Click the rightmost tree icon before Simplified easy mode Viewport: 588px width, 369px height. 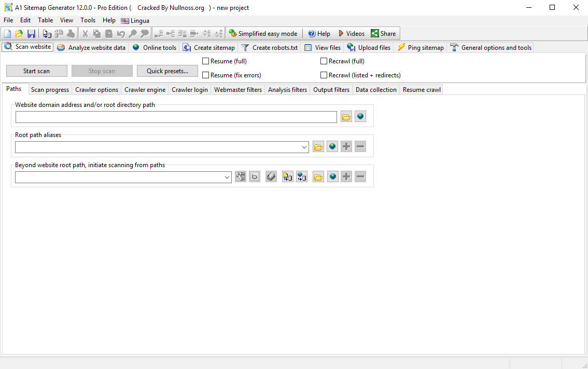point(219,34)
